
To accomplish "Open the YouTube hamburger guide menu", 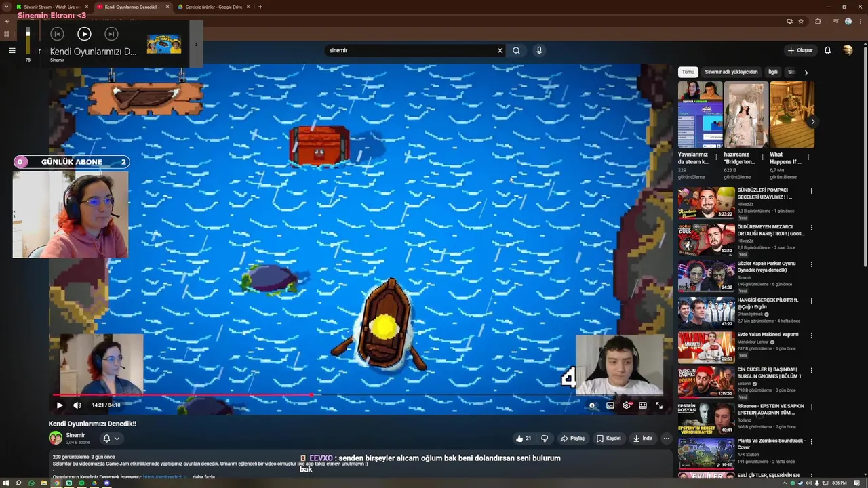I will [12, 50].
